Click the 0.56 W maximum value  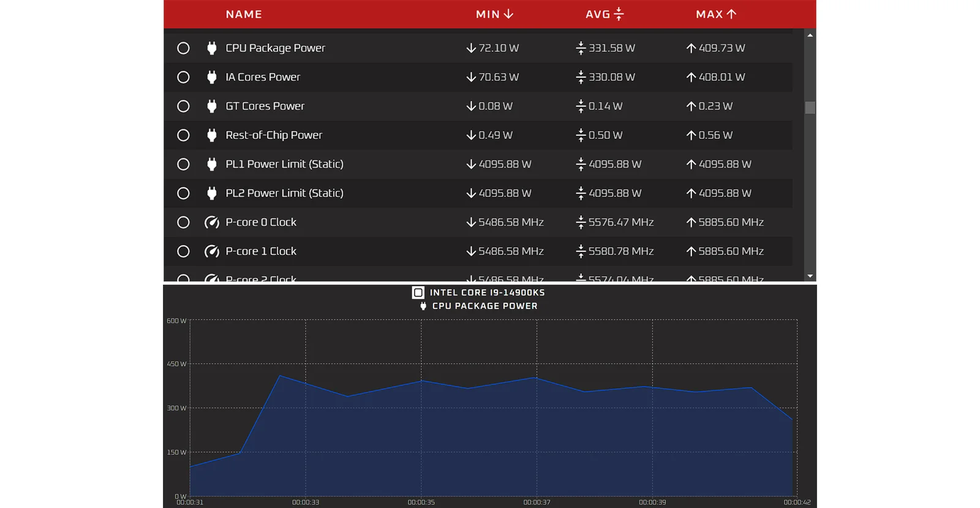(x=715, y=135)
